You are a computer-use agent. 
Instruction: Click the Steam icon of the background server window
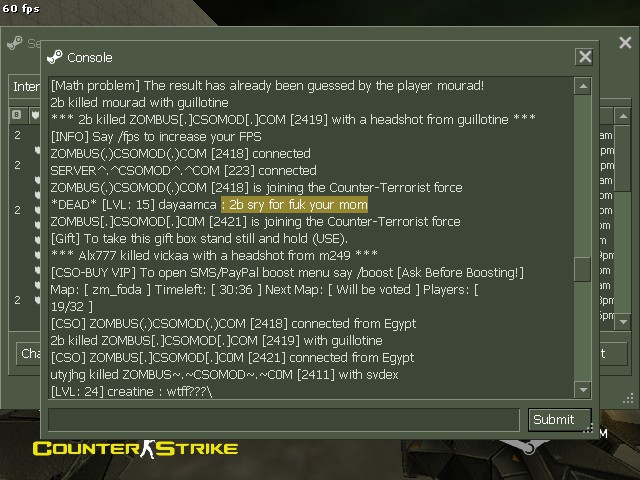point(15,42)
